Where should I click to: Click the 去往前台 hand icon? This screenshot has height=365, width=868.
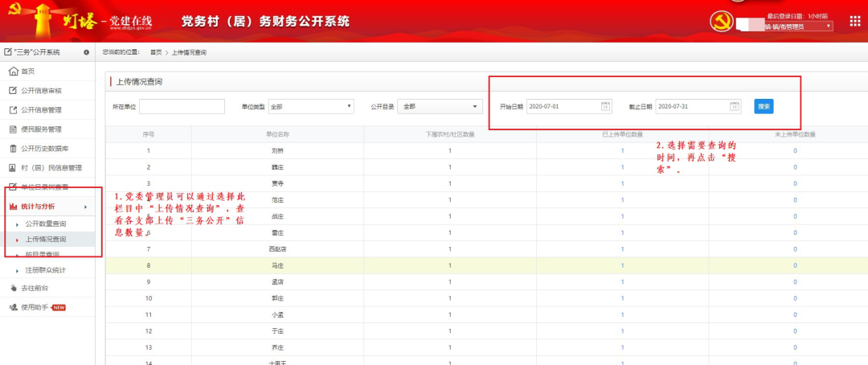13,288
